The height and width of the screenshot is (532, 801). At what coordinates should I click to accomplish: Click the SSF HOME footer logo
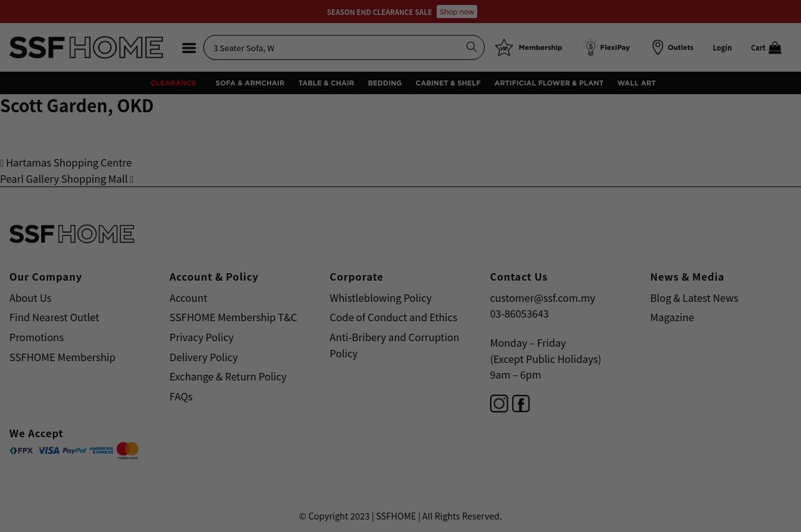(x=72, y=234)
